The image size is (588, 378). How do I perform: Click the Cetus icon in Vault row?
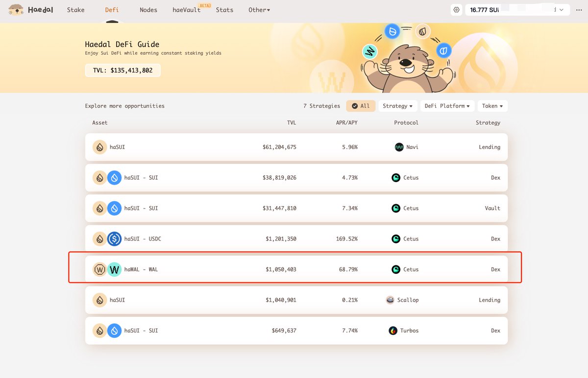point(396,208)
